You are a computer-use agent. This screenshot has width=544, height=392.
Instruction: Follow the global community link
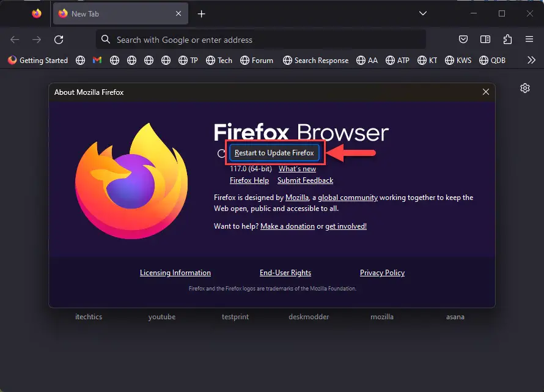click(348, 197)
